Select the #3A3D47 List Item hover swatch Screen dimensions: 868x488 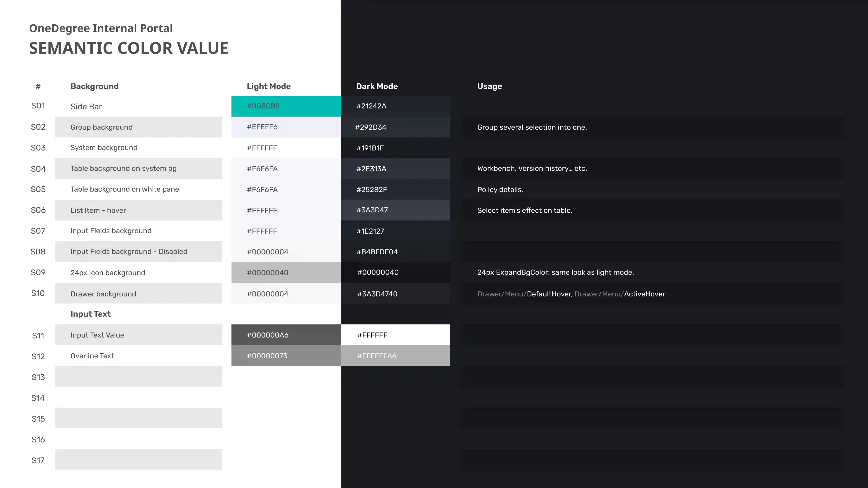(x=395, y=210)
